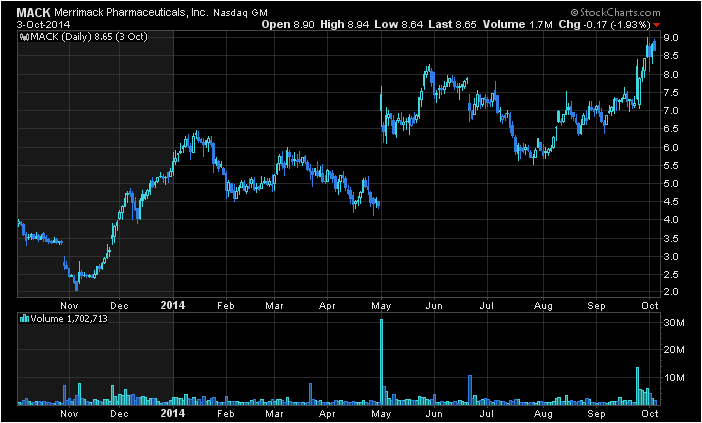Screen dimensions: 702x423
Task: Click the 2.0 price axis label
Action: coord(672,292)
